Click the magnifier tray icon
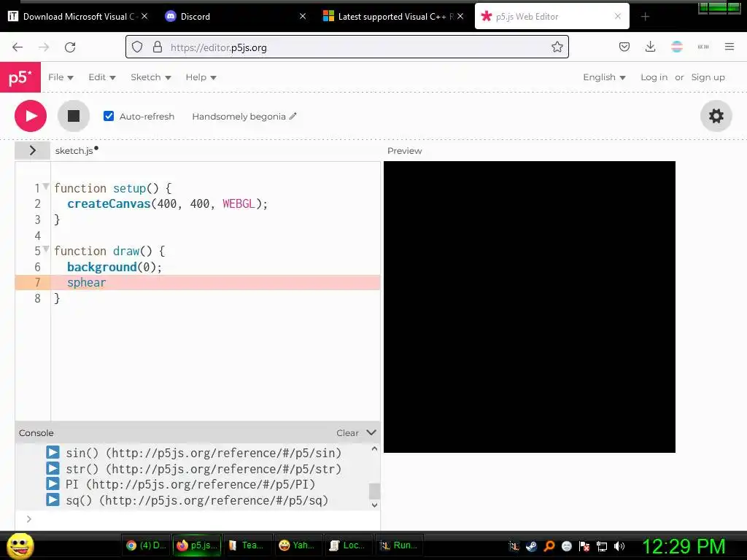The height and width of the screenshot is (560, 747). (x=549, y=545)
